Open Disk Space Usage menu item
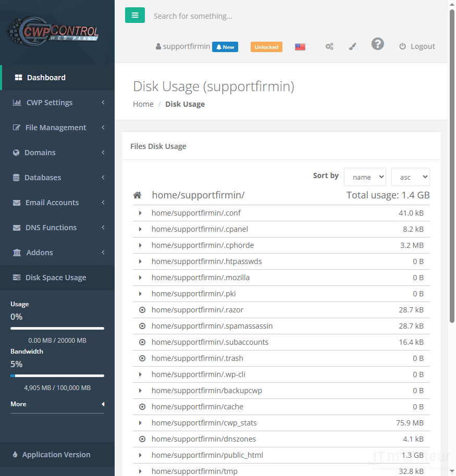Screen dimensions: 456x476 (x=57, y=278)
